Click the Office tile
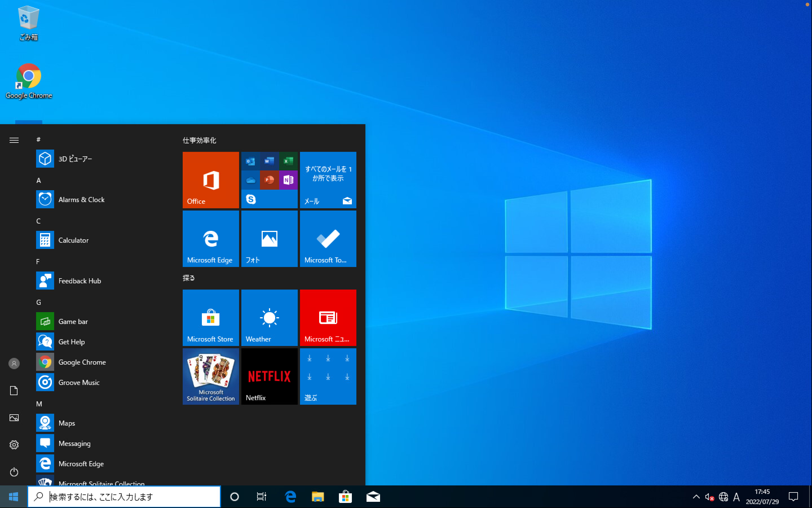812x508 pixels. (211, 180)
